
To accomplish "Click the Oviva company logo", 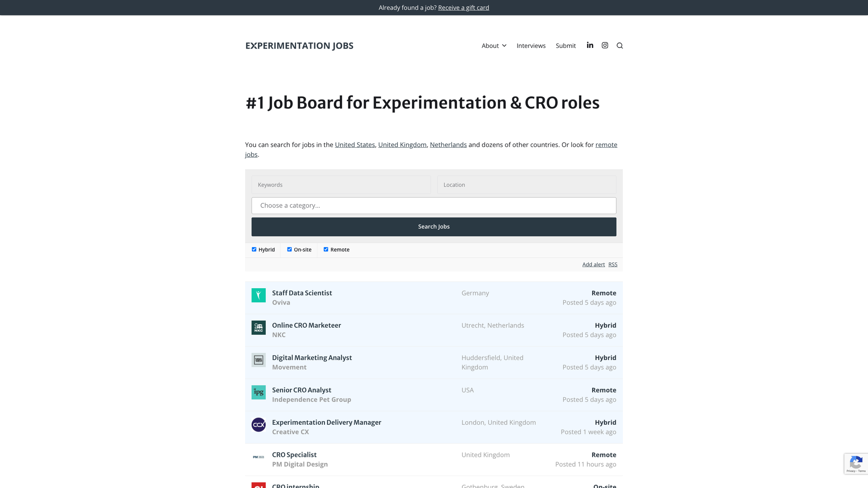I will coord(258,295).
